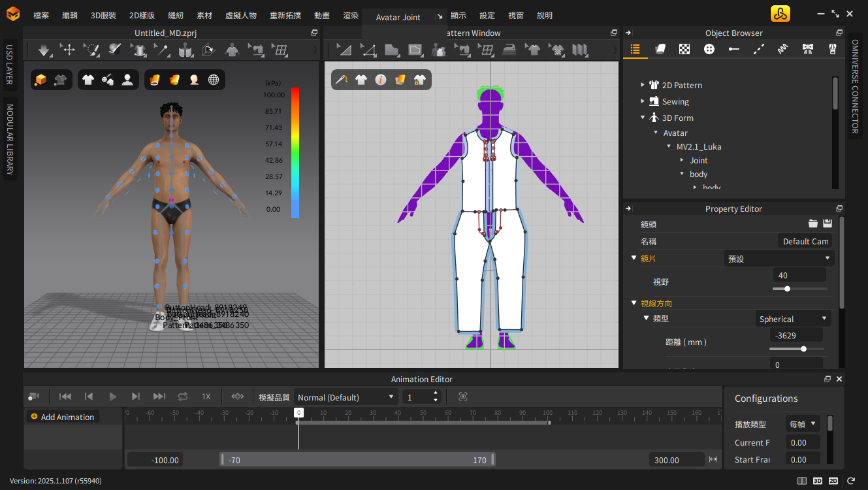This screenshot has width=868, height=490.
Task: Collapse the 視線方向 section
Action: point(634,302)
